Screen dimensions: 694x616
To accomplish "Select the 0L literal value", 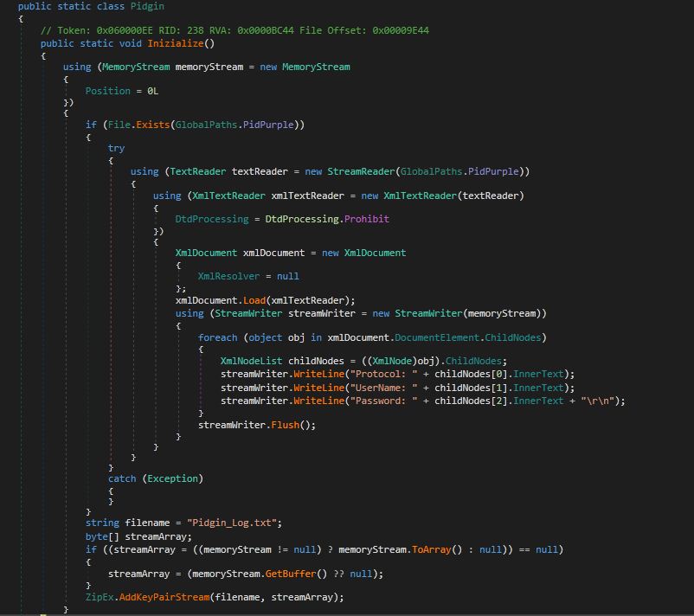I will click(152, 91).
